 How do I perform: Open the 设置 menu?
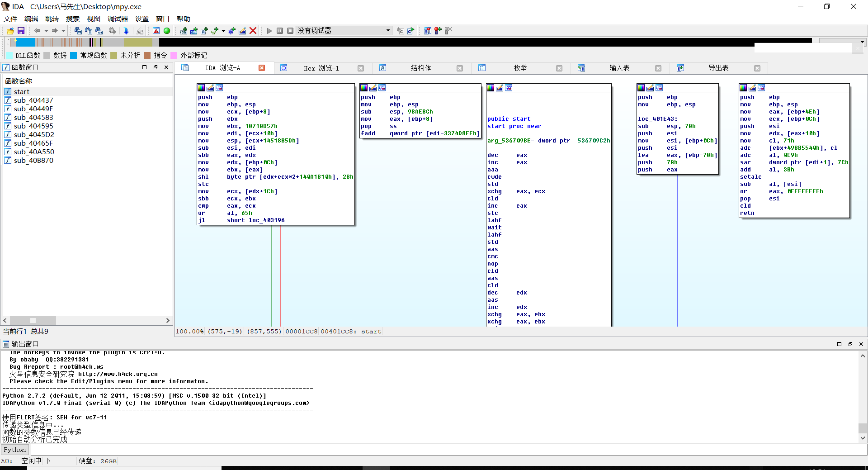click(142, 19)
